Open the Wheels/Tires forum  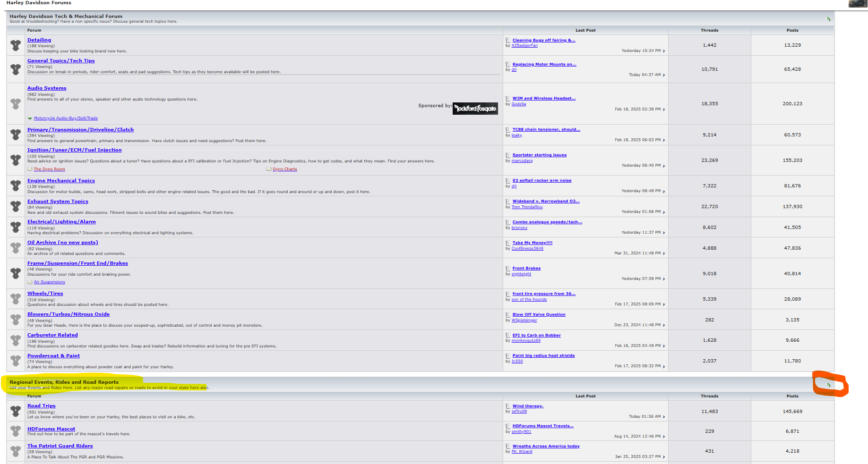(45, 294)
